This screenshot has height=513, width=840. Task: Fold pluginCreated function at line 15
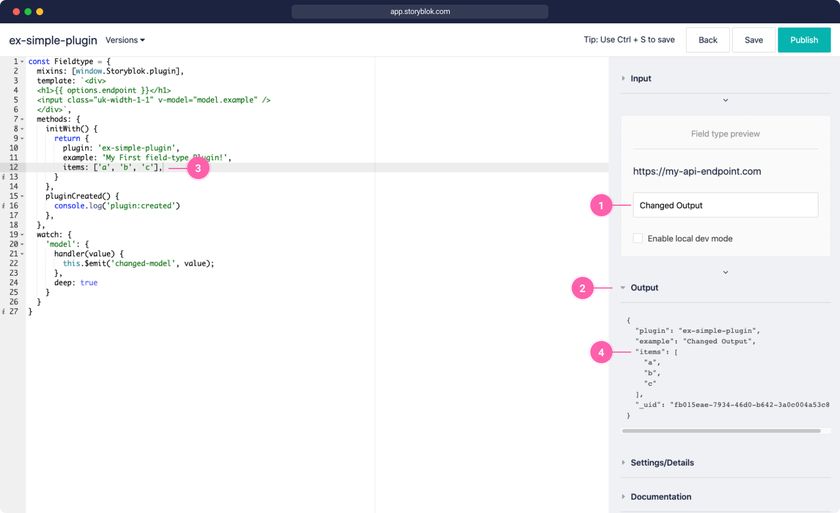pyautogui.click(x=22, y=197)
